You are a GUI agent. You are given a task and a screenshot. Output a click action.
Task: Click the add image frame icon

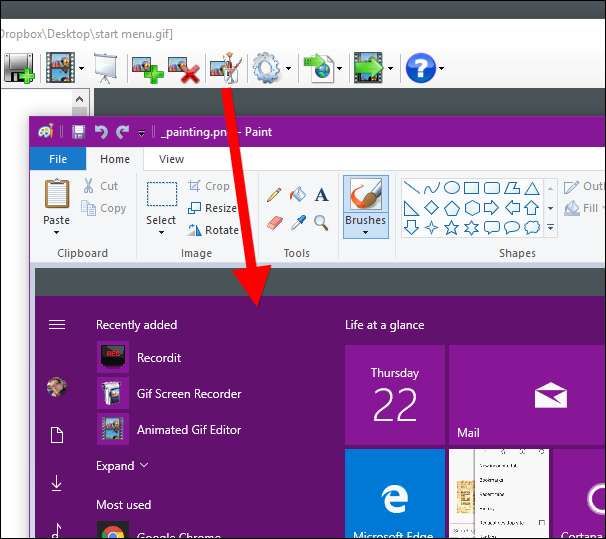147,69
